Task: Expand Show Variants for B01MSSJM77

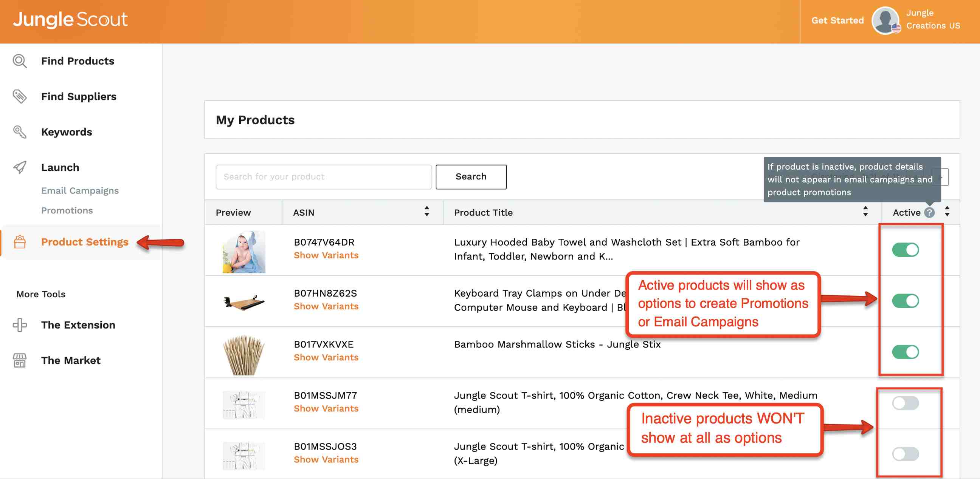Action: (x=326, y=409)
